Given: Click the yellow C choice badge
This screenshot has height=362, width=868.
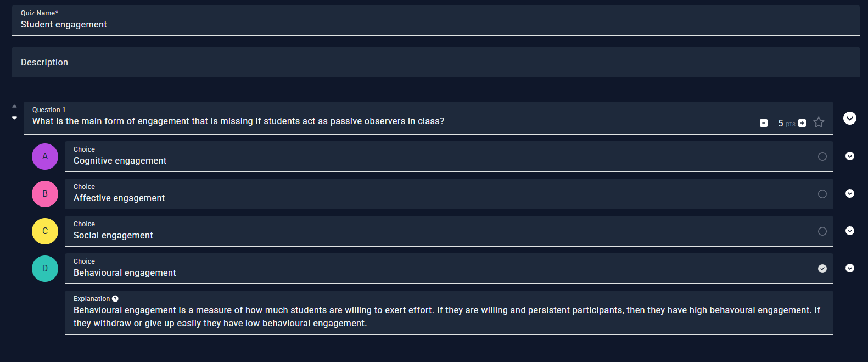Looking at the screenshot, I should (45, 231).
